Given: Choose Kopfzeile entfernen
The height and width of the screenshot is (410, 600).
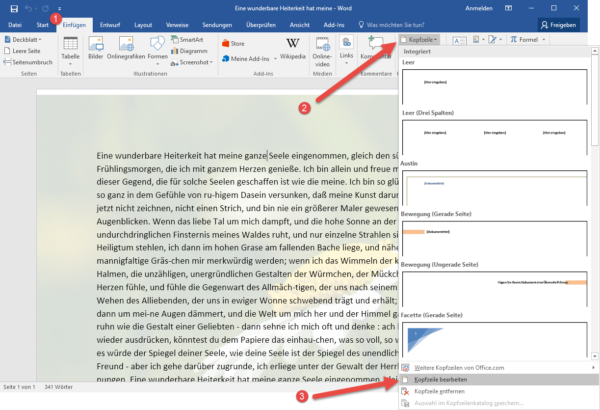Looking at the screenshot, I should (x=499, y=391).
